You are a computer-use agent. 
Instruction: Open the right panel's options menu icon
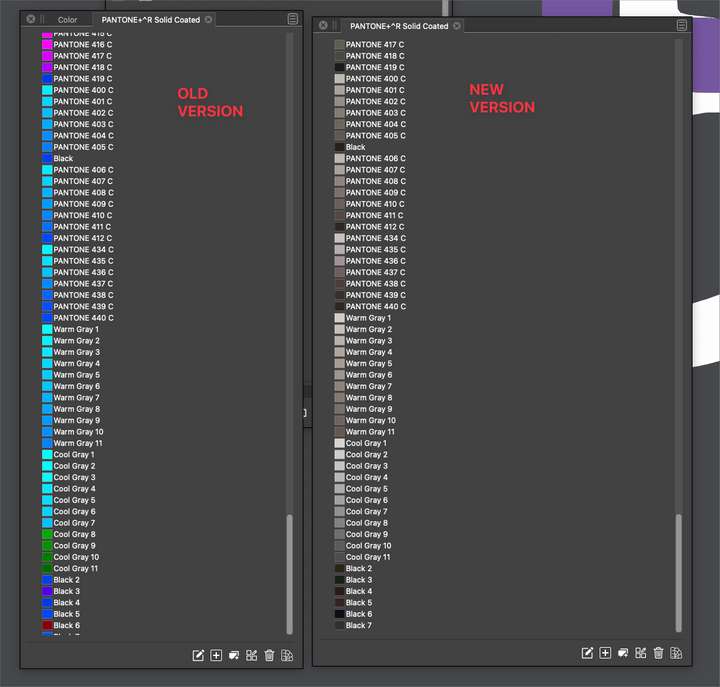(682, 25)
